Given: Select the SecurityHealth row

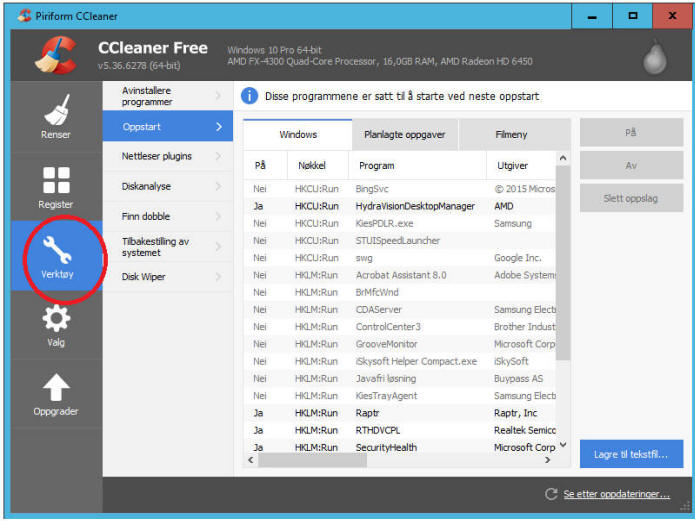Looking at the screenshot, I should [x=400, y=447].
